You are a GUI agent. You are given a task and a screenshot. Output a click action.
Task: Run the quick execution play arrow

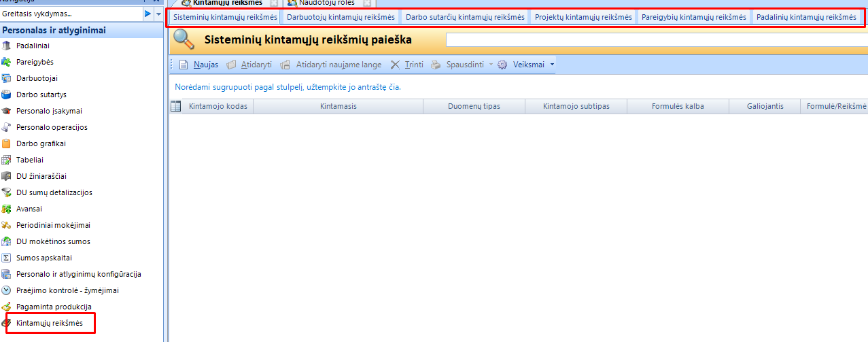(147, 14)
